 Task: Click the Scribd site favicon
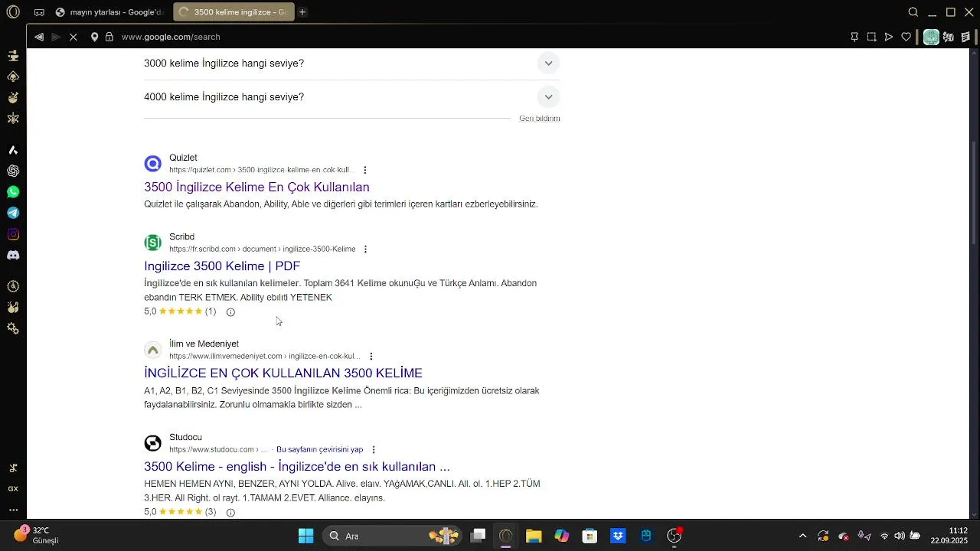(153, 243)
